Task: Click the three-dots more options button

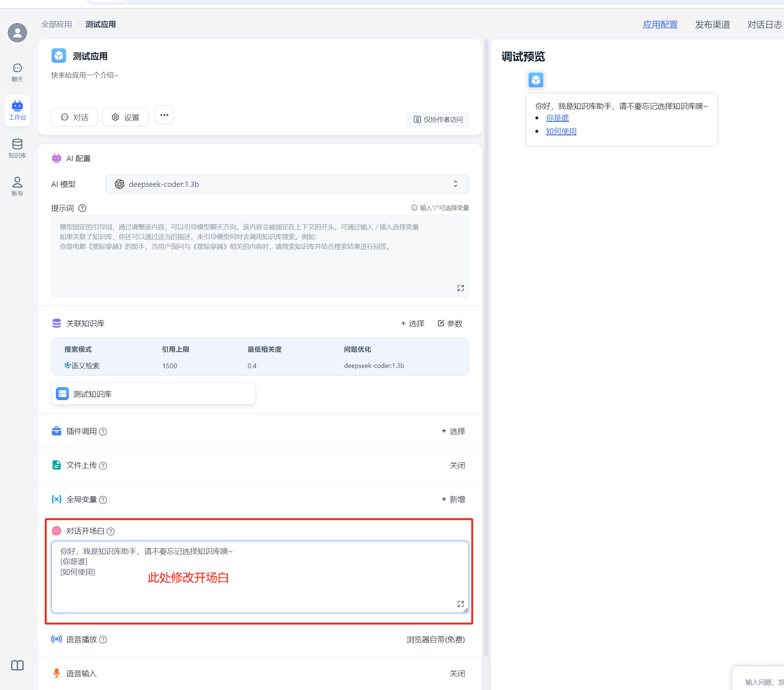Action: pyautogui.click(x=164, y=115)
